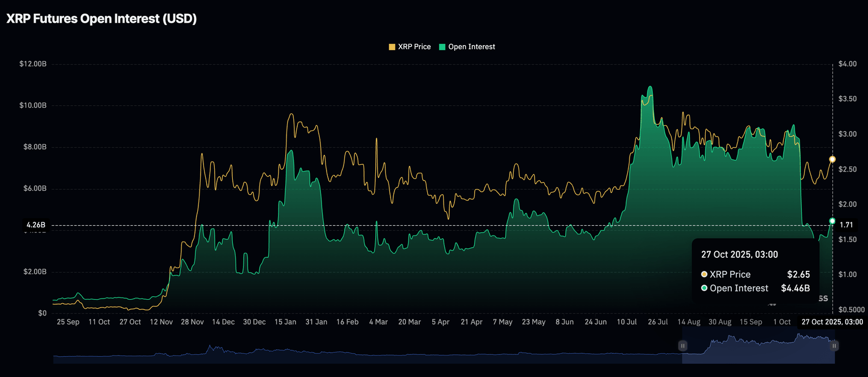Click the green Open Interest legend swatch
Image resolution: width=868 pixels, height=377 pixels.
pyautogui.click(x=442, y=47)
